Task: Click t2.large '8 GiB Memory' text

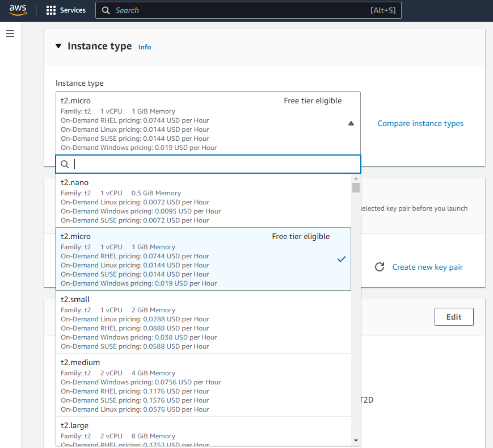Action: [x=153, y=436]
